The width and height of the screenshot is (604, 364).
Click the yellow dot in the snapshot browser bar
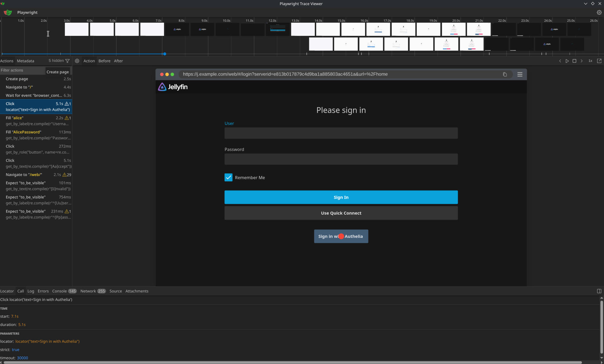tap(167, 74)
